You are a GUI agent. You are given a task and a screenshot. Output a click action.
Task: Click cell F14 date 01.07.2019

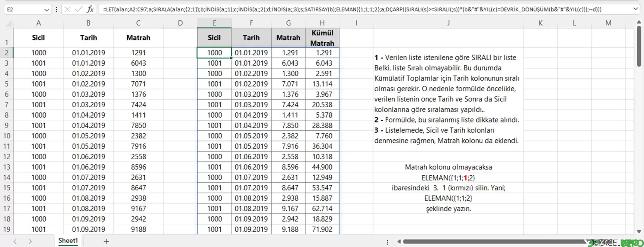[x=251, y=177]
